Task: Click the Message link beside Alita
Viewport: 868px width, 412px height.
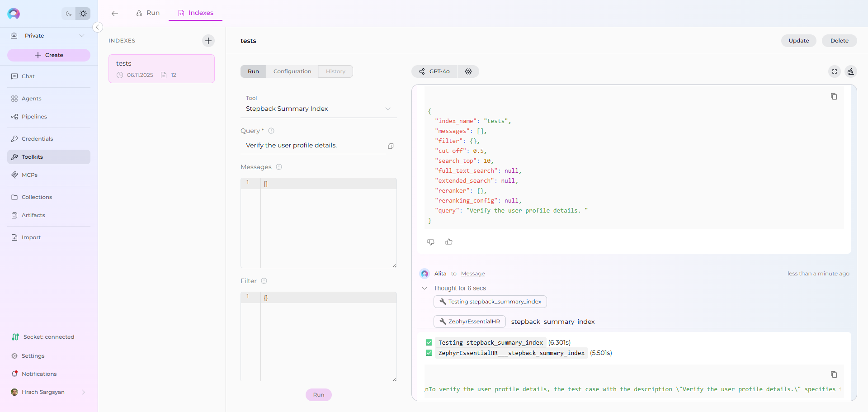Action: coord(473,274)
